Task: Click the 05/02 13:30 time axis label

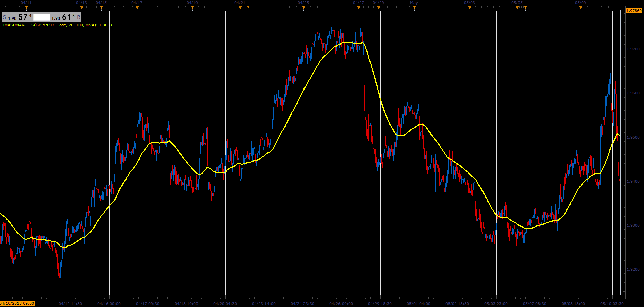Action: point(457,304)
